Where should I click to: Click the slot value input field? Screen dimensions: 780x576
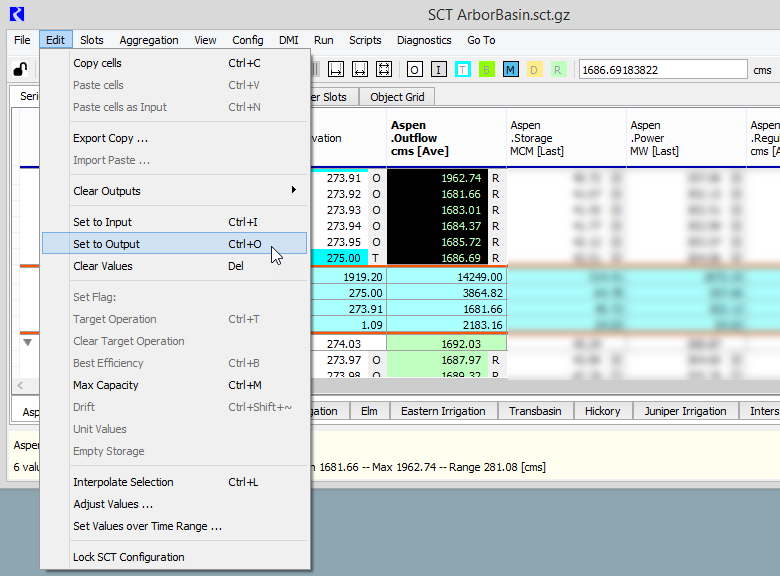(662, 70)
